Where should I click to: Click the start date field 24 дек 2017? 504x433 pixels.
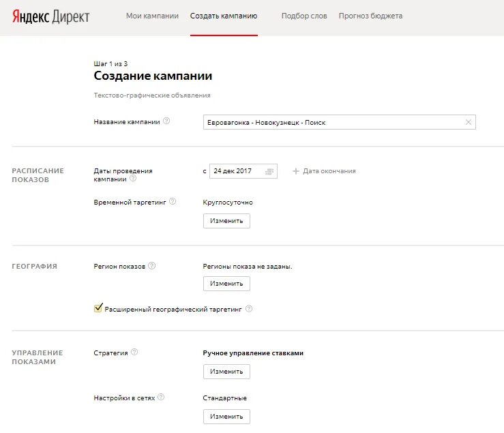pyautogui.click(x=243, y=171)
